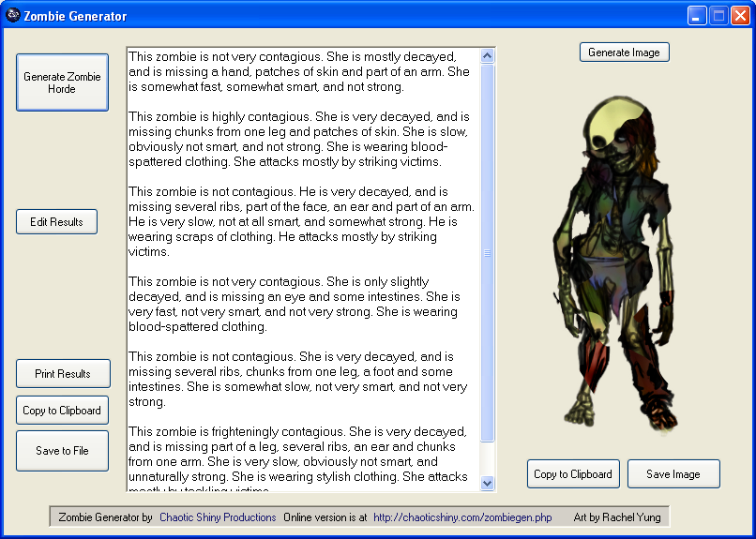Click text 'This zombie is highly contagious'
Image resolution: width=756 pixels, height=539 pixels.
pyautogui.click(x=220, y=116)
